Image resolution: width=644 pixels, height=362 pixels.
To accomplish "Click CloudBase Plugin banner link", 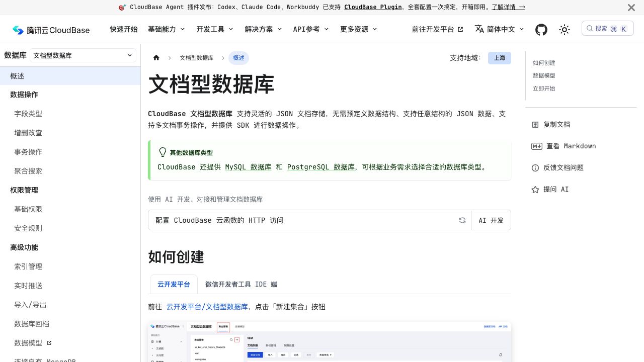I will [373, 7].
